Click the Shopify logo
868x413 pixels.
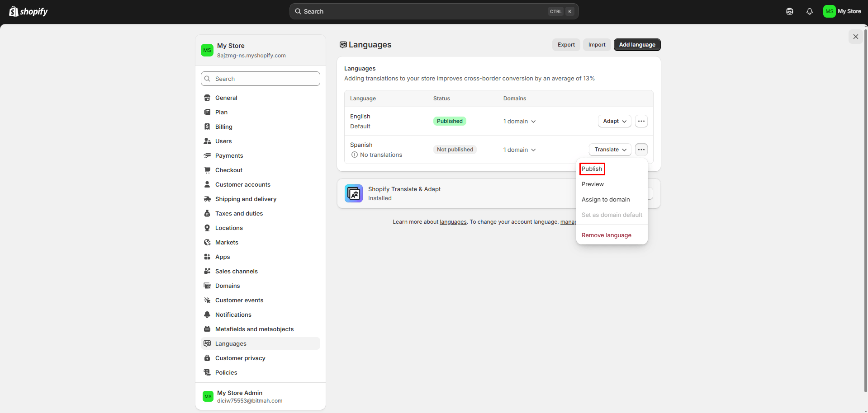[x=28, y=11]
